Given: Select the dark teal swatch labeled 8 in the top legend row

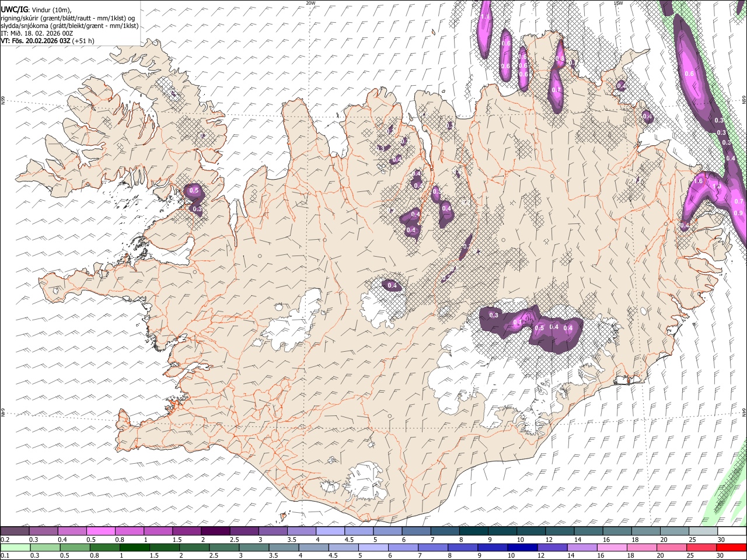Looking at the screenshot, I should (473, 531).
